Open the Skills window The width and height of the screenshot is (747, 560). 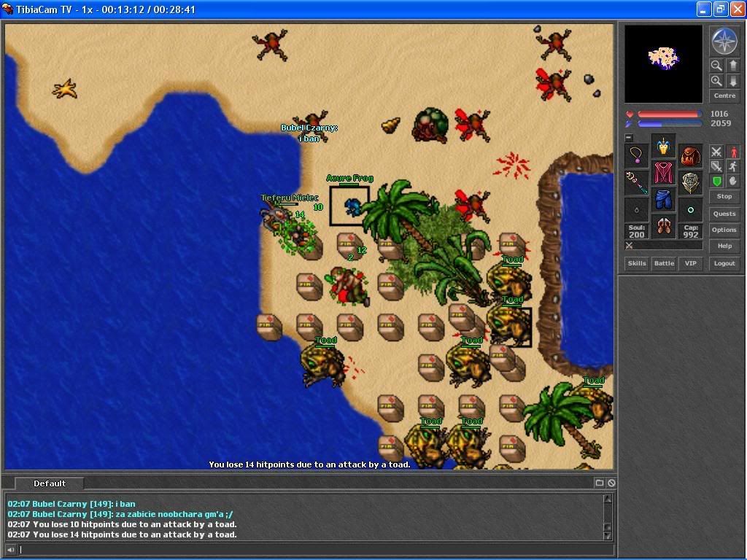point(636,263)
